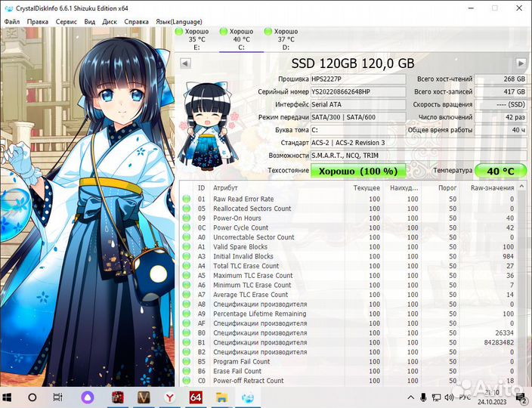The image size is (532, 408).
Task: Open Cortana search circle on taskbar
Action: coord(32,397)
